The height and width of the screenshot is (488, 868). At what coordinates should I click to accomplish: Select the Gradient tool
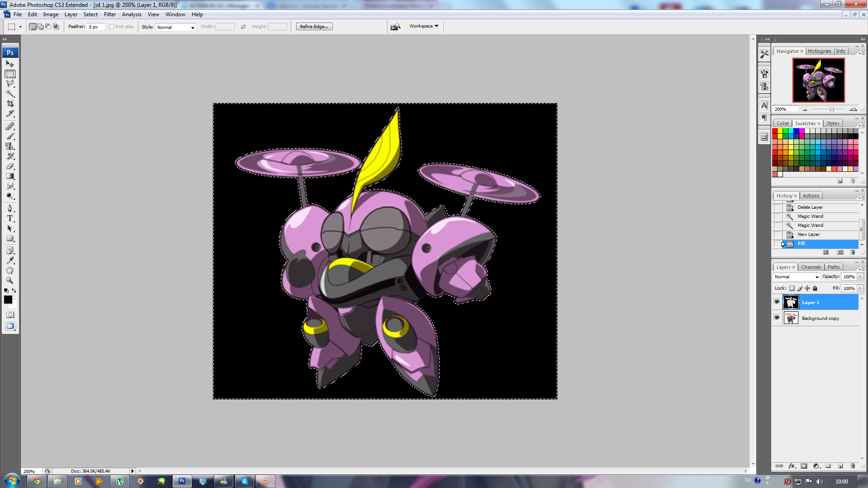point(10,176)
